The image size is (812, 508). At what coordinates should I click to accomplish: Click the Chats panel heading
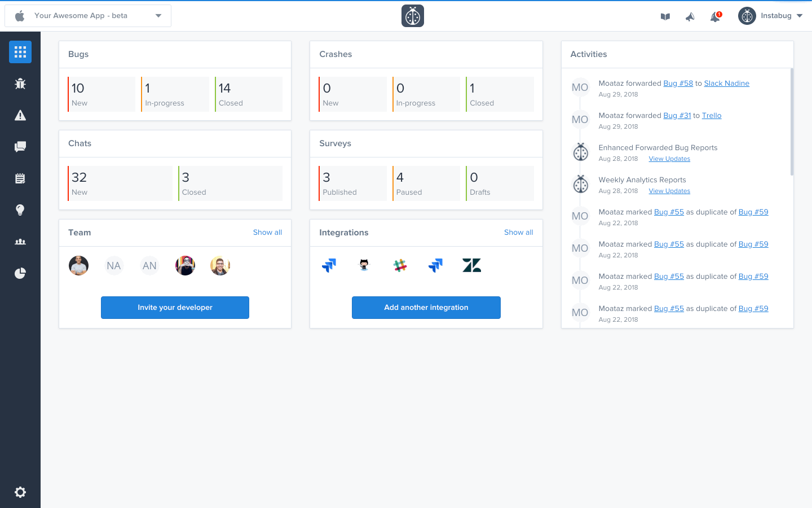coord(80,143)
